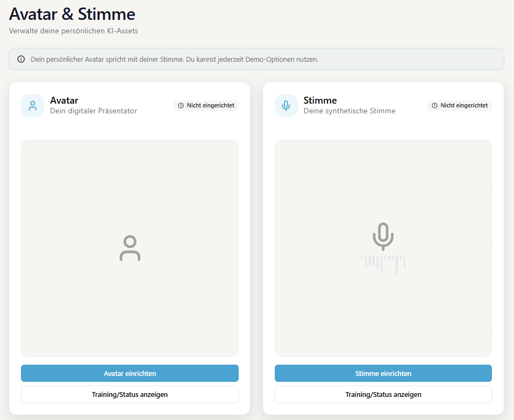Click the info icon in the notice banner

(20, 59)
